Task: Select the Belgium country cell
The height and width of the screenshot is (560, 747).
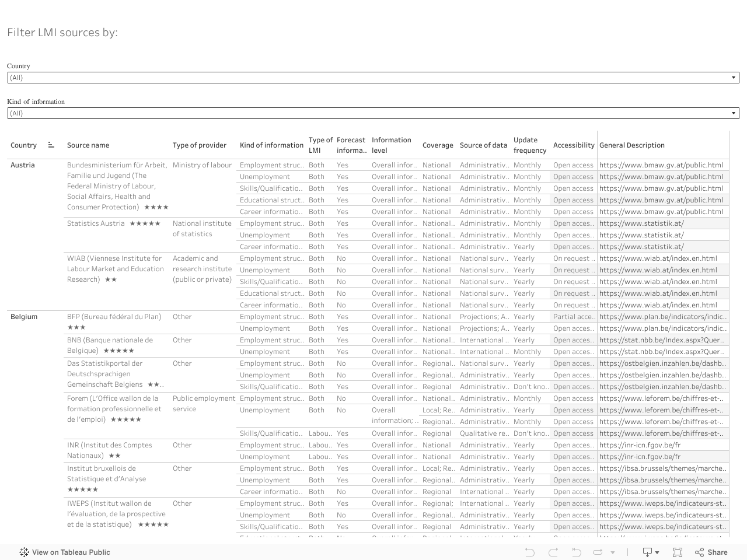Action: tap(24, 317)
